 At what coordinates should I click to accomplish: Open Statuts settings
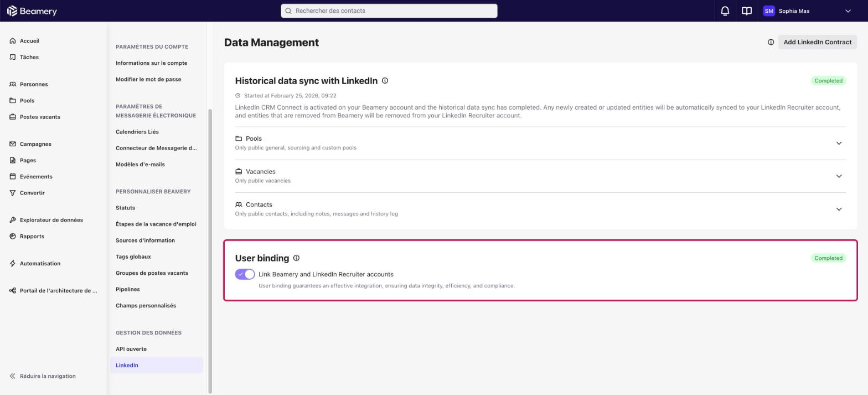(125, 208)
